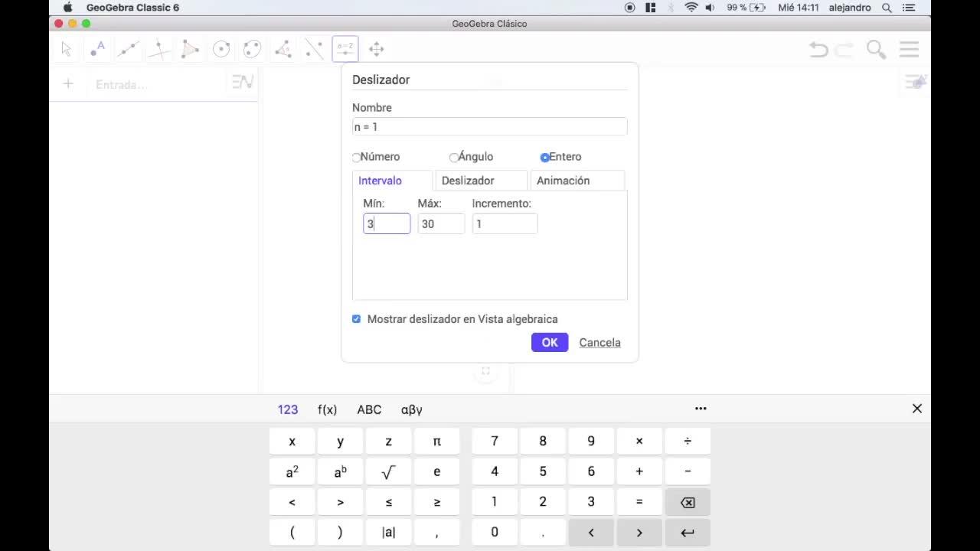Click the a to the power b key

341,472
